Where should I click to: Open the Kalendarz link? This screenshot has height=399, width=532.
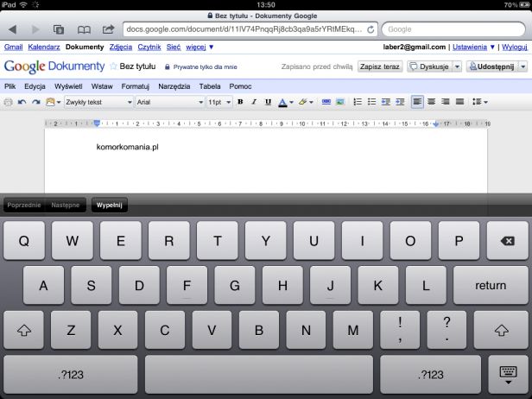pyautogui.click(x=44, y=47)
